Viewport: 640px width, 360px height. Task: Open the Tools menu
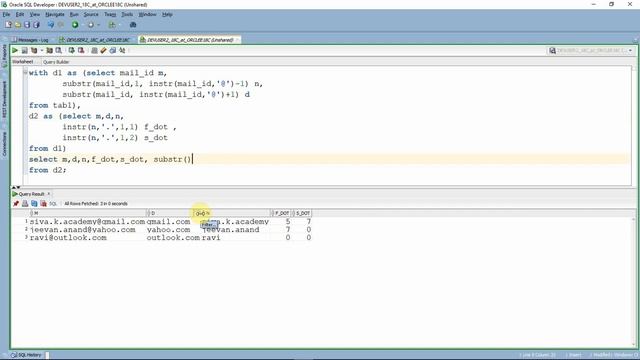(x=127, y=14)
